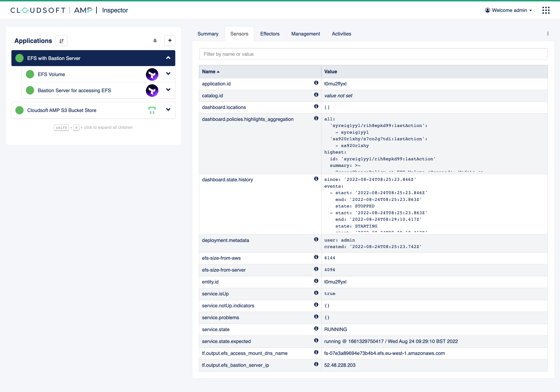Click the S3 Bucket Store type icon
Image resolution: width=560 pixels, height=392 pixels.
point(152,110)
